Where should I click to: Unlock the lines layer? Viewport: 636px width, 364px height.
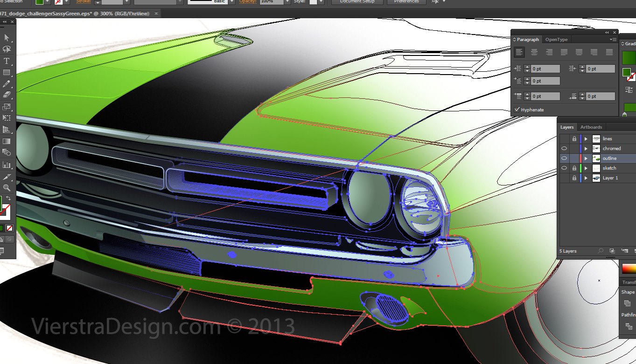(x=574, y=139)
